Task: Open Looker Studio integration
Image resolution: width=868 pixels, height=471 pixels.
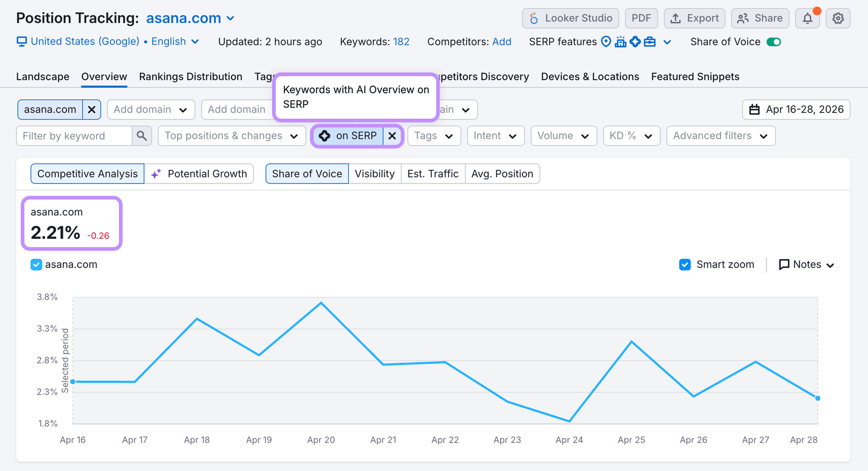Action: [570, 18]
